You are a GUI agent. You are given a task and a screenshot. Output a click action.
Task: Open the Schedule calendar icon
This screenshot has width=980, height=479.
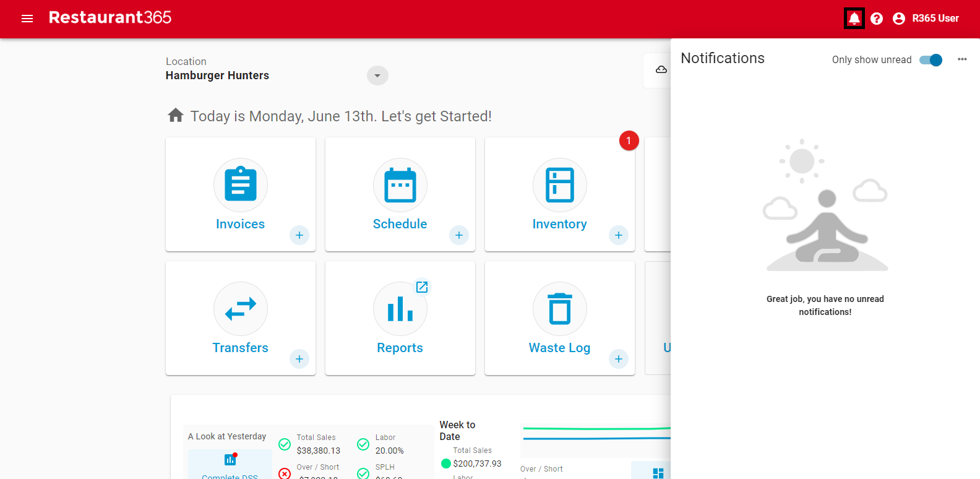point(400,184)
